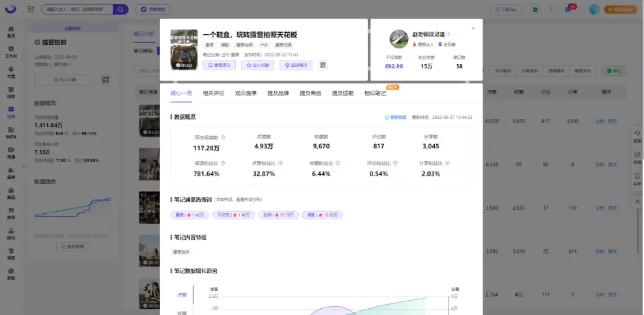Open 帮助 sidebar section

[11, 273]
